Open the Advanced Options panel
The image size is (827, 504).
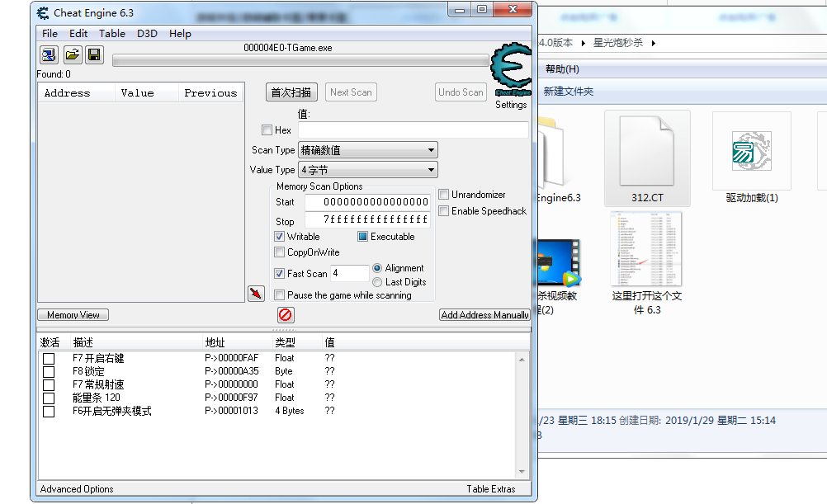pyautogui.click(x=77, y=489)
